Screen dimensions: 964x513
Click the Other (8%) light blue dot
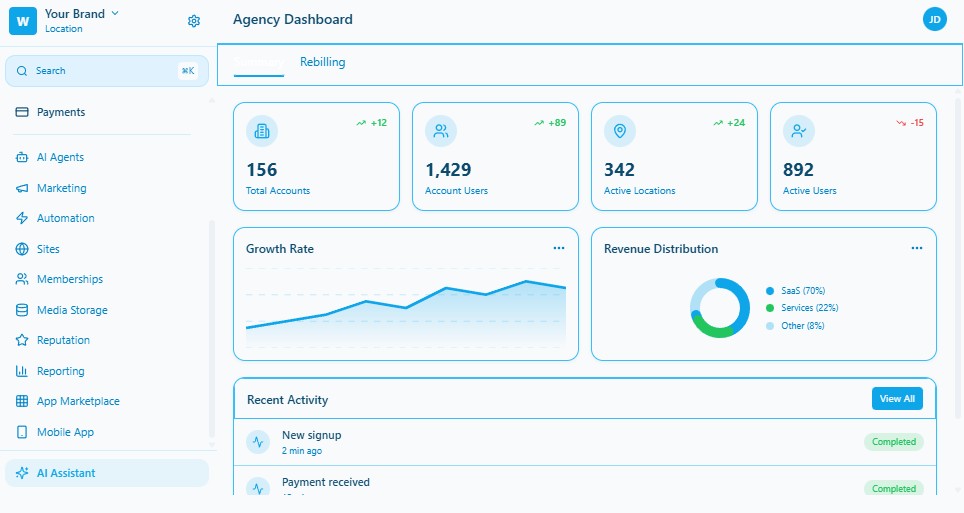[x=770, y=326]
